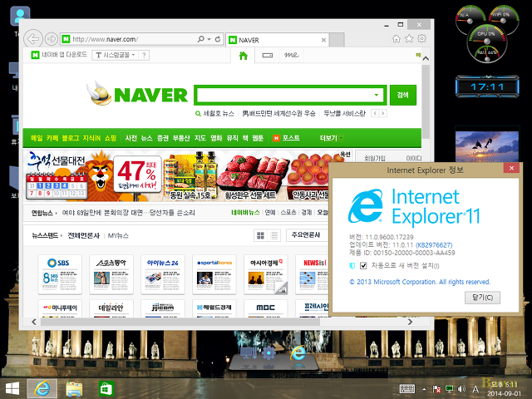Viewport: 532px width, 399px height.
Task: Open Favorites star icon
Action: click(409, 39)
